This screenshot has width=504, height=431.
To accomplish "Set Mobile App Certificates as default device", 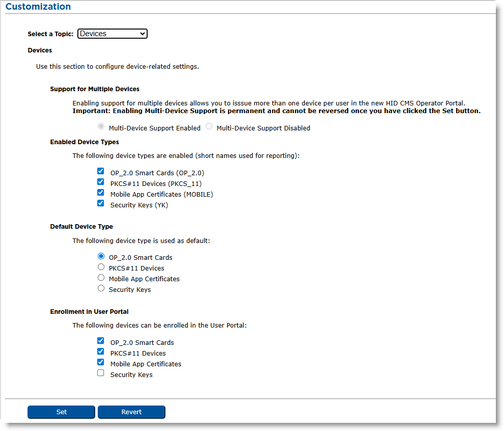I will [101, 278].
